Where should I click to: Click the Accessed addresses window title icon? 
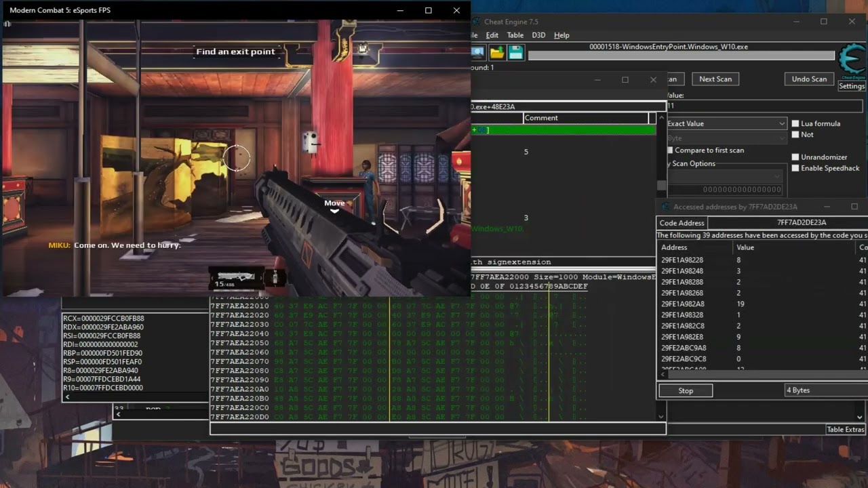pyautogui.click(x=665, y=207)
